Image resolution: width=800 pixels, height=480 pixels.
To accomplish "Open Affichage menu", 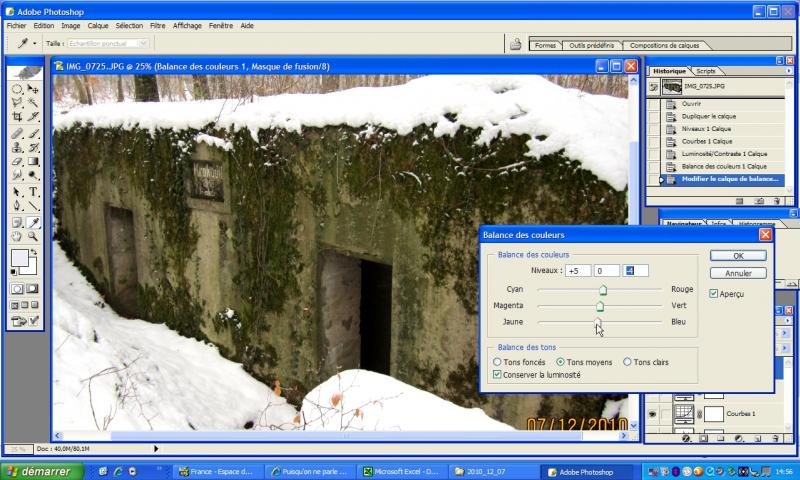I will click(x=187, y=26).
